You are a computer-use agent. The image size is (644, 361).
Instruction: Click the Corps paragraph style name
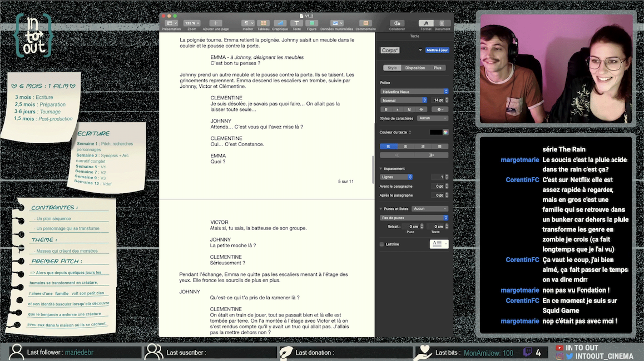pos(389,51)
